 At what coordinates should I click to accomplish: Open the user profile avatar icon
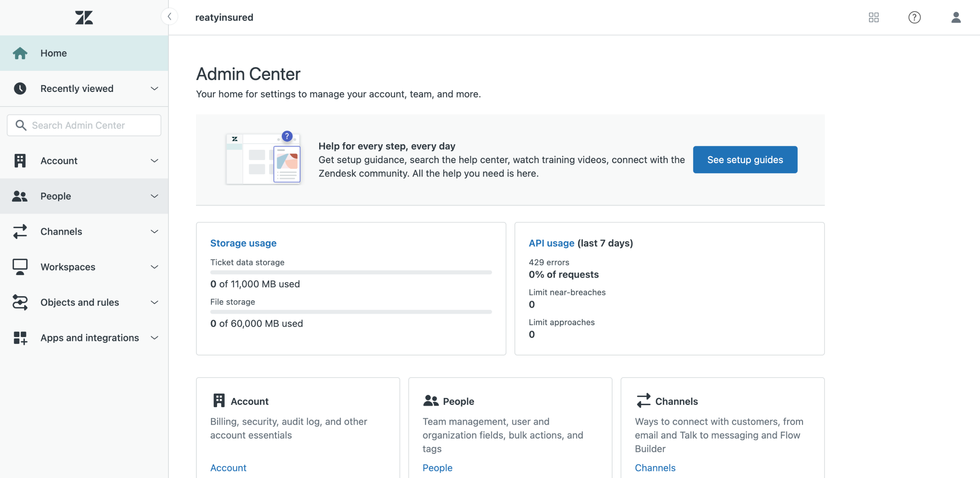[x=956, y=17]
